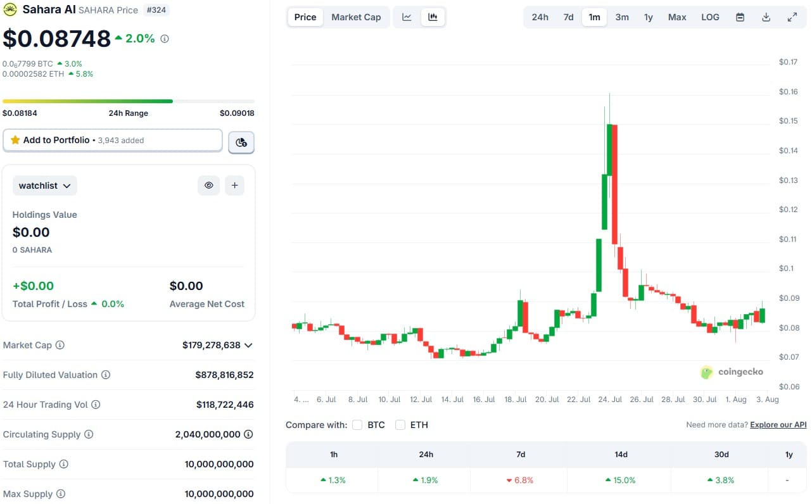Click the eye icon beside the watchlist
The image size is (812, 504).
point(208,185)
